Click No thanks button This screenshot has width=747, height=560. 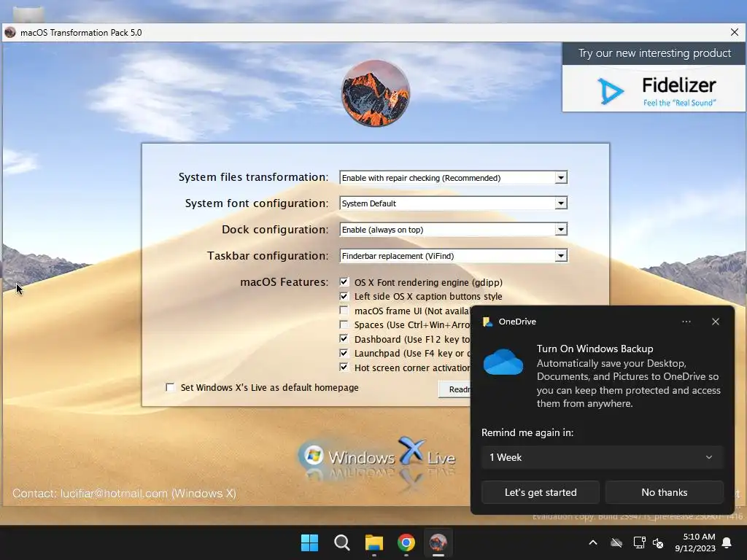[664, 492]
